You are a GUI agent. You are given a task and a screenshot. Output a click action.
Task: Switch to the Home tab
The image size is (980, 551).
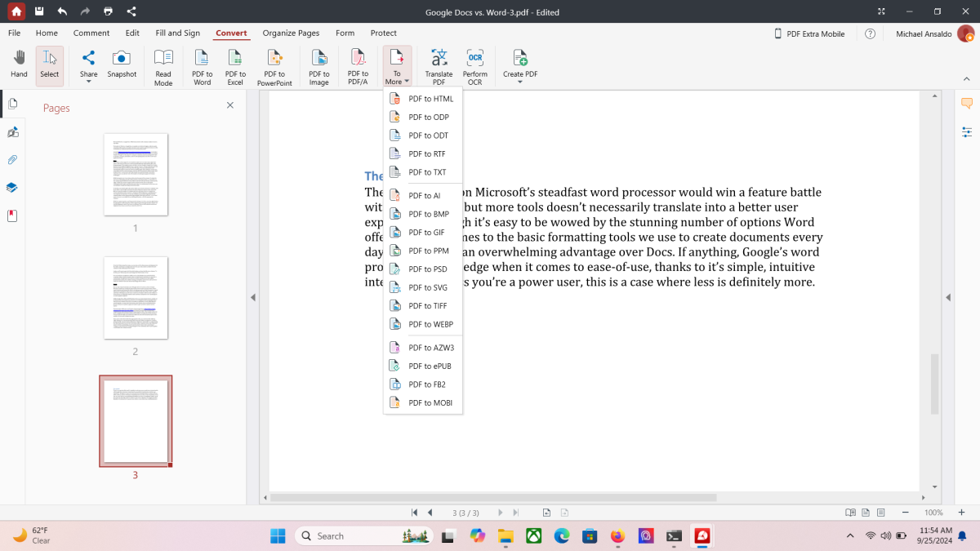coord(47,33)
